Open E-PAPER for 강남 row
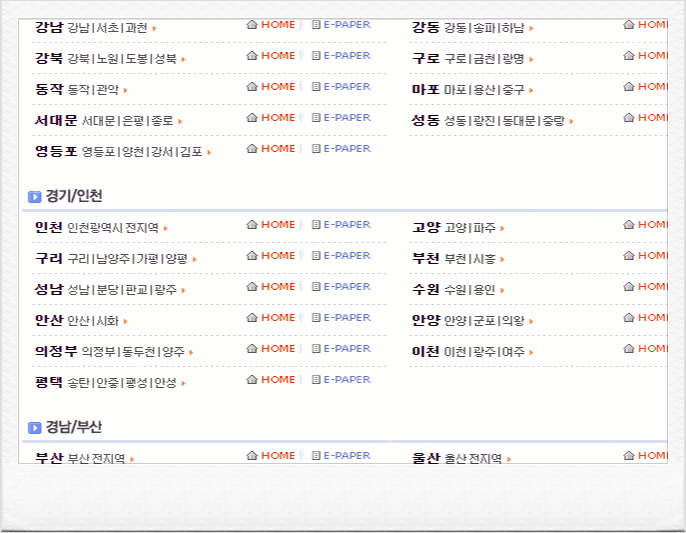 tap(347, 25)
